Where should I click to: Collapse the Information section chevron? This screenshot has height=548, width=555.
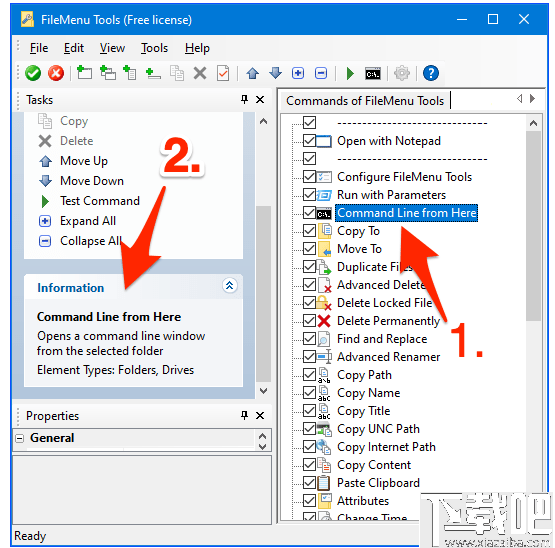(x=229, y=285)
